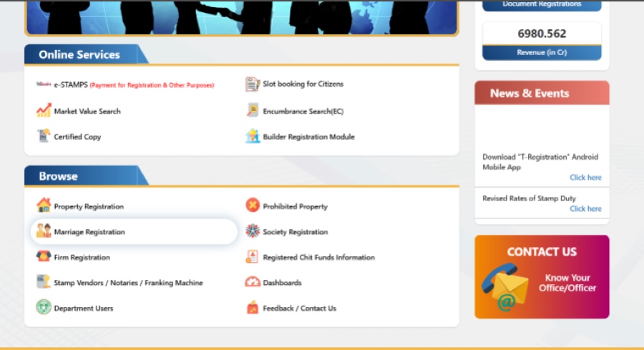The height and width of the screenshot is (350, 644).
Task: Click the Market Value Search chart icon
Action: pyautogui.click(x=44, y=111)
